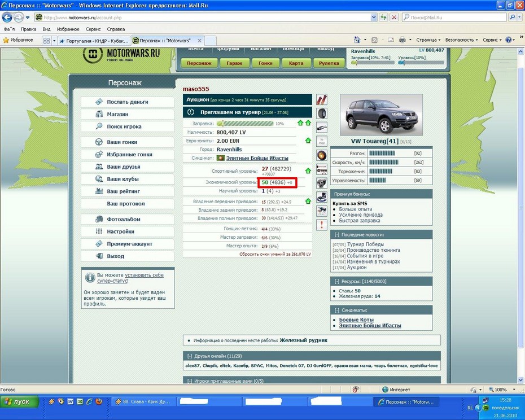Open the Правка menu

(28, 29)
